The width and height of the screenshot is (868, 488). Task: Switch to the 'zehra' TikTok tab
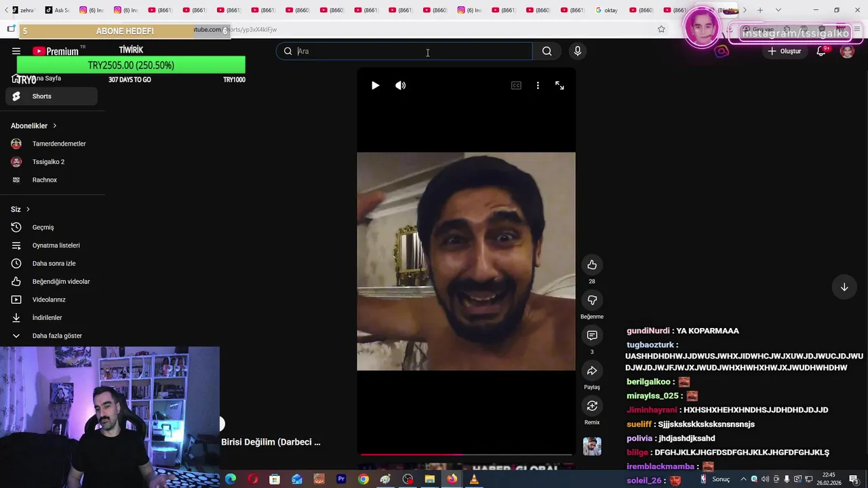click(x=24, y=10)
